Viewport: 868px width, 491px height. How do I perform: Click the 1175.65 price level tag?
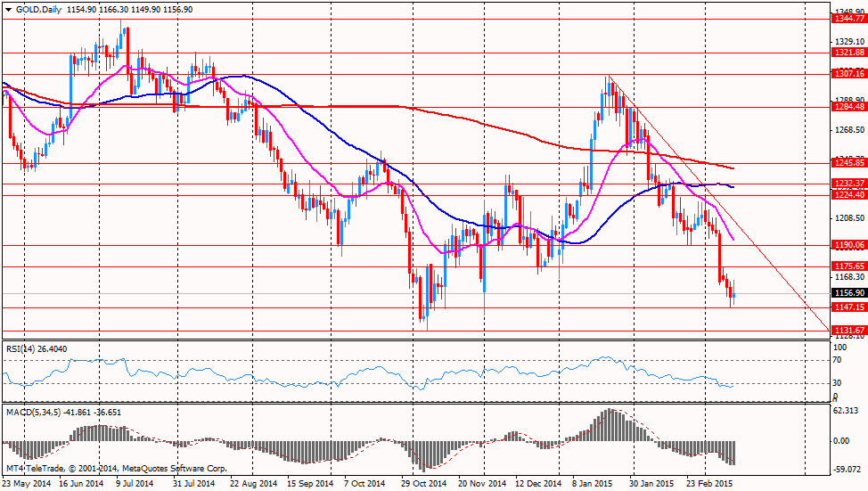[849, 266]
